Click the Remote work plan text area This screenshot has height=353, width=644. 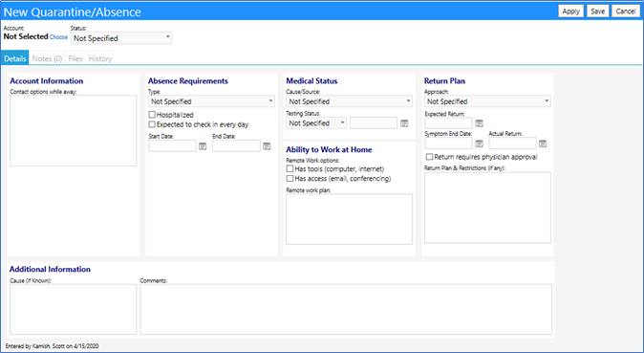[x=349, y=219]
